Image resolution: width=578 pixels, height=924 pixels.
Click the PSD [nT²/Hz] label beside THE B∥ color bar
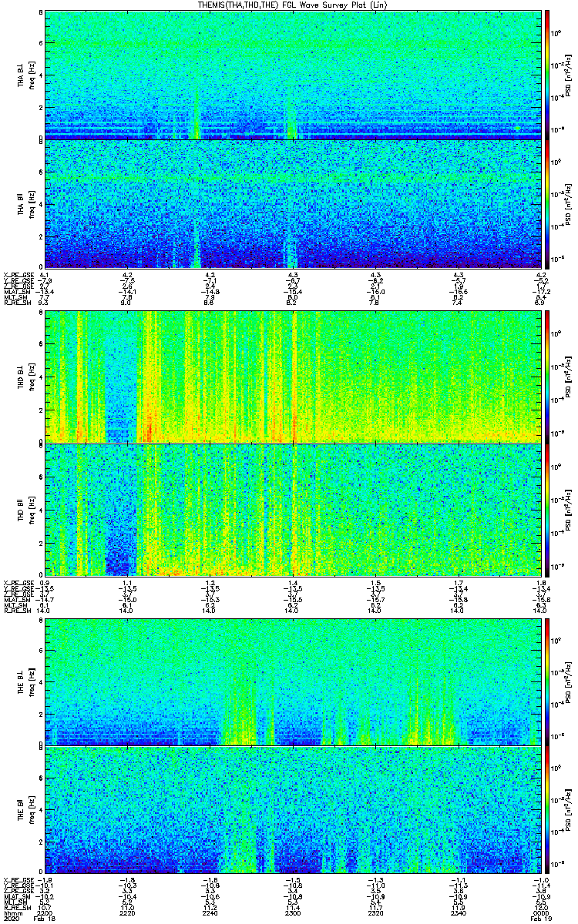pyautogui.click(x=569, y=808)
